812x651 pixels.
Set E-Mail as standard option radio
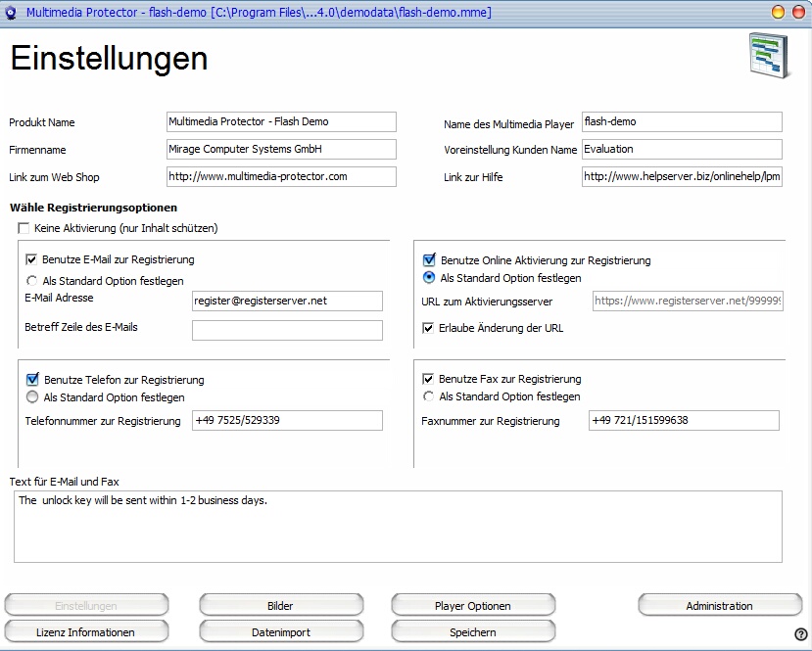coord(31,281)
